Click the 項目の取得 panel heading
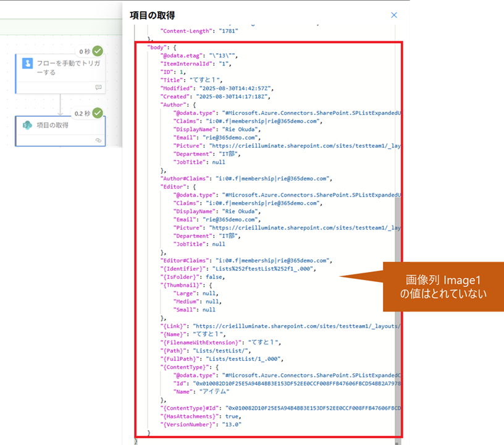Image resolution: width=504 pixels, height=445 pixels. coord(152,15)
